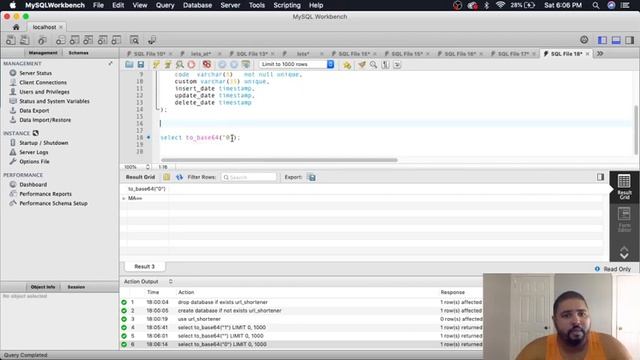Create a new view icon

pos(88,40)
